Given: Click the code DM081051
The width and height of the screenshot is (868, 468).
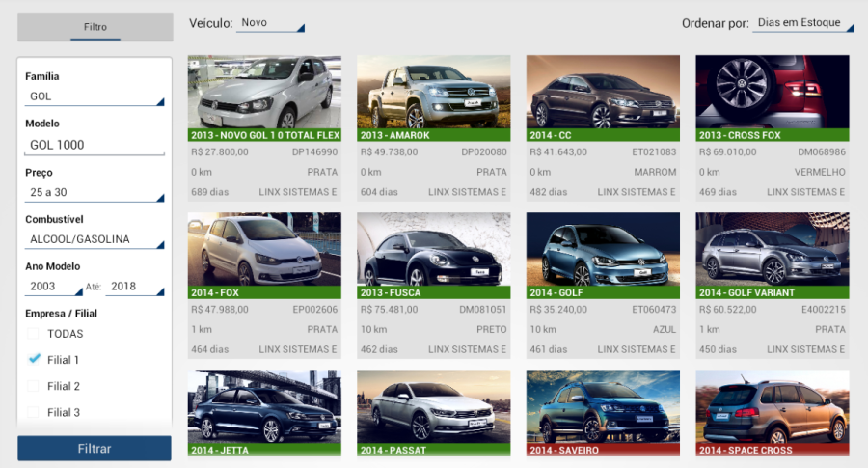Looking at the screenshot, I should [x=483, y=310].
